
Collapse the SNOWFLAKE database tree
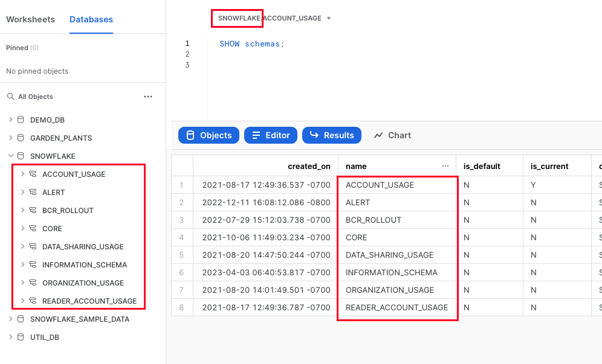11,156
